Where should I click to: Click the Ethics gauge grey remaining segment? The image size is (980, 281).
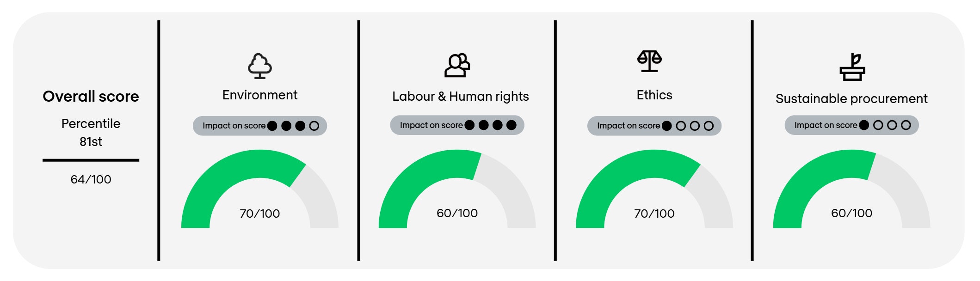pos(715,199)
